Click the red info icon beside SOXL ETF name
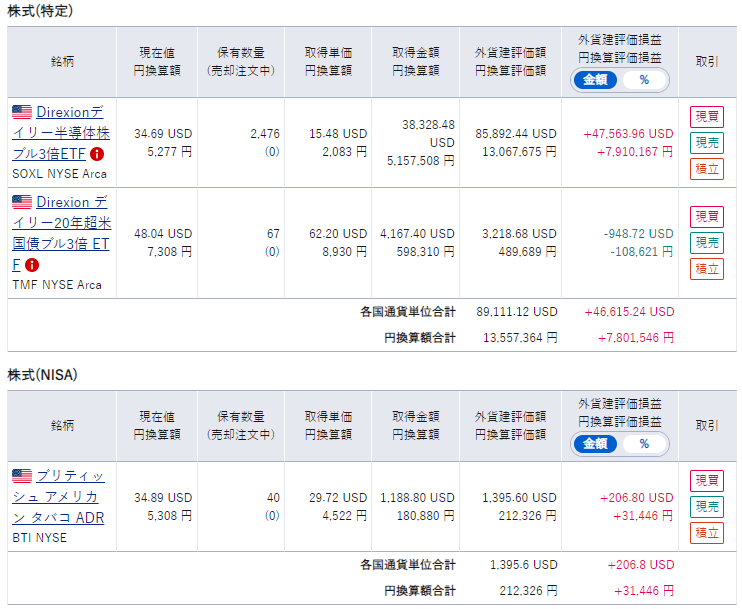Screen dimensions: 742x609 [x=97, y=154]
